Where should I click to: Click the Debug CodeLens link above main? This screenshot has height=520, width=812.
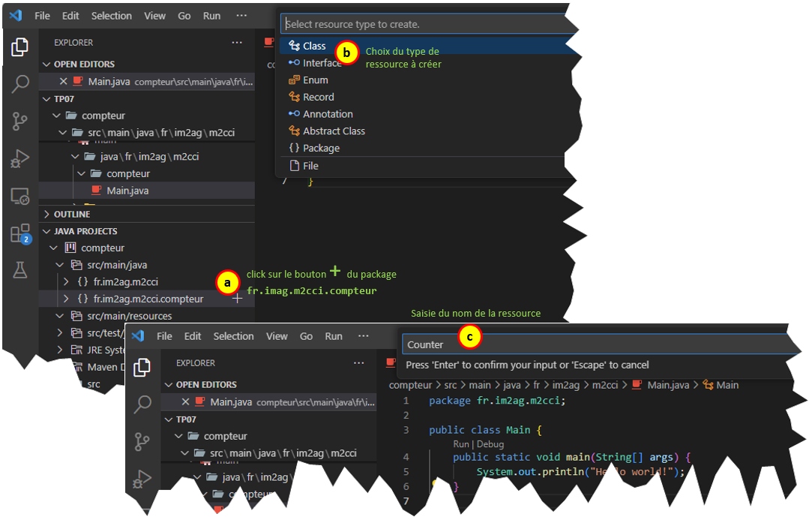(x=490, y=444)
